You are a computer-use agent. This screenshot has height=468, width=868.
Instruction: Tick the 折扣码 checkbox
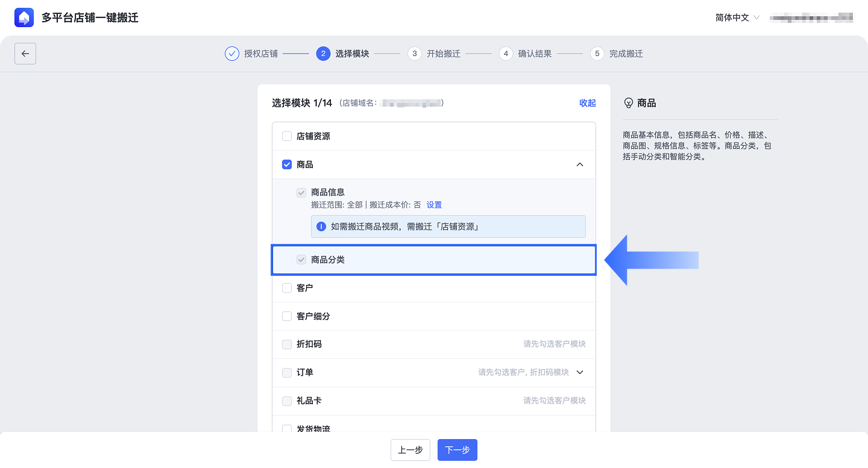[x=287, y=345]
